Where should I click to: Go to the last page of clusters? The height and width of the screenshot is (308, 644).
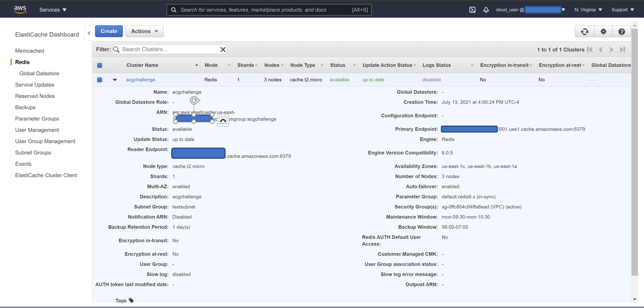(622, 49)
